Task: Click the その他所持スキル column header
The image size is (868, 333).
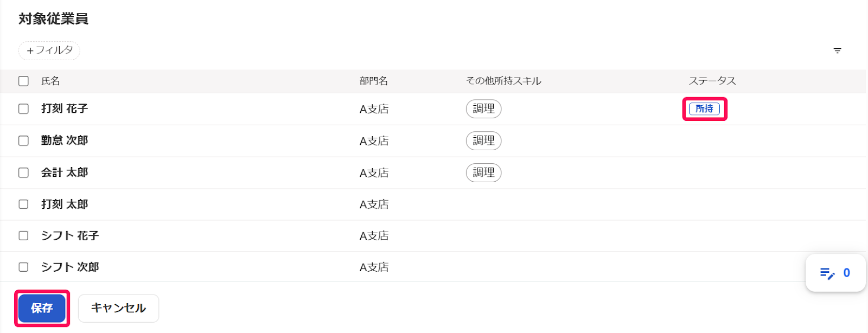Action: click(x=503, y=81)
